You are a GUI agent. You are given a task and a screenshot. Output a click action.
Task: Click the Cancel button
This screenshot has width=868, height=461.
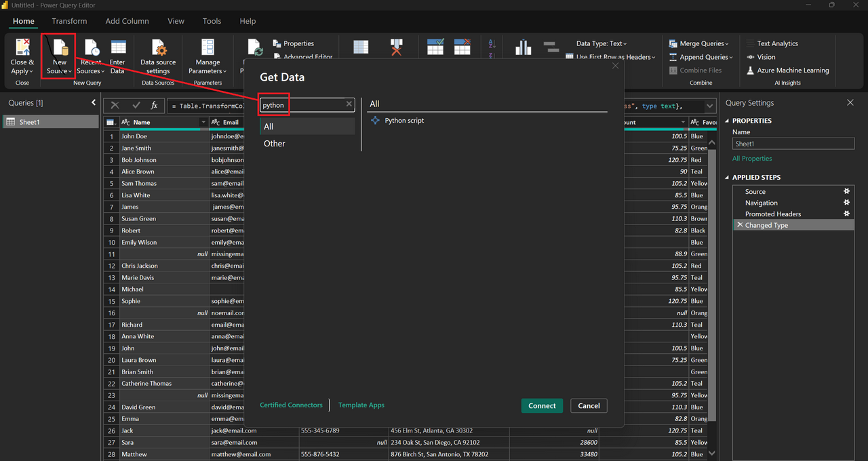click(x=589, y=405)
